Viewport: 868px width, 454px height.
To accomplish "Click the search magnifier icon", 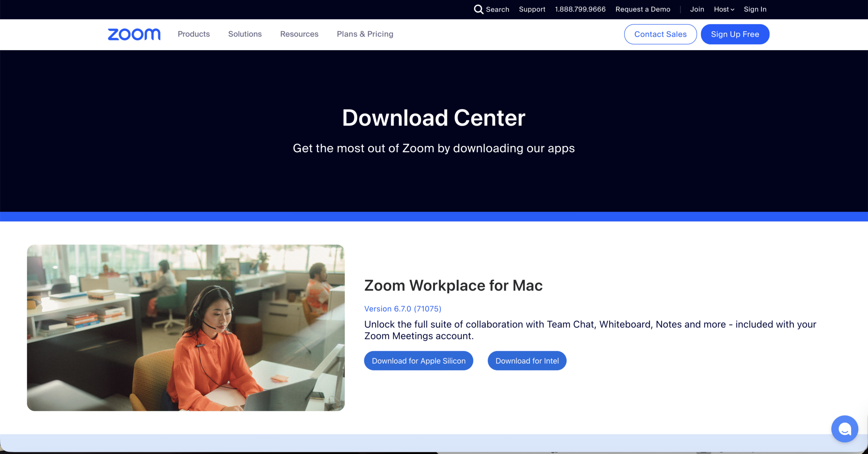I will (x=478, y=9).
